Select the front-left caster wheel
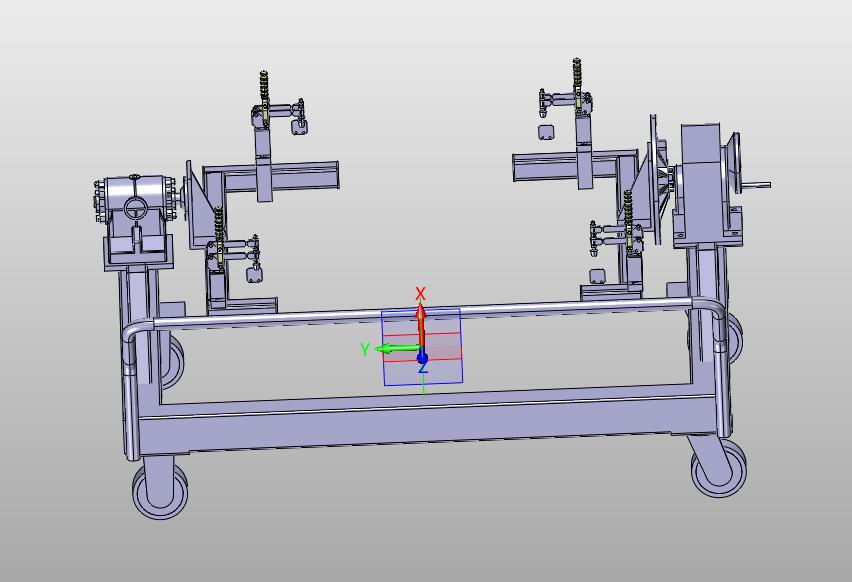The height and width of the screenshot is (582, 852). (160, 492)
